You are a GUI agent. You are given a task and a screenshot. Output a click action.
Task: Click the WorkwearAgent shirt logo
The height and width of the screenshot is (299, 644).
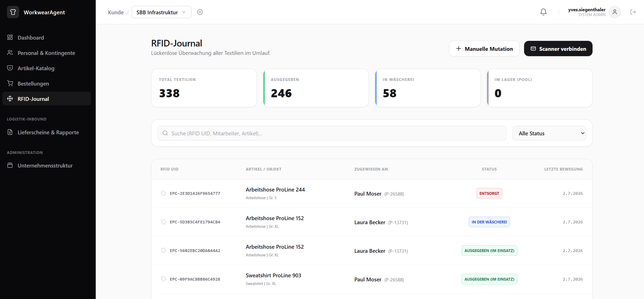pyautogui.click(x=13, y=12)
